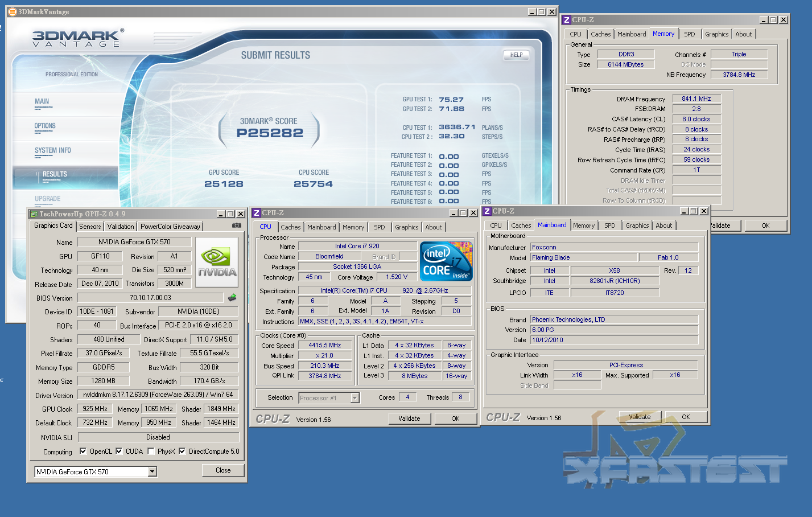Click CPU-Z Memory window title icon
812x517 pixels.
pos(566,20)
